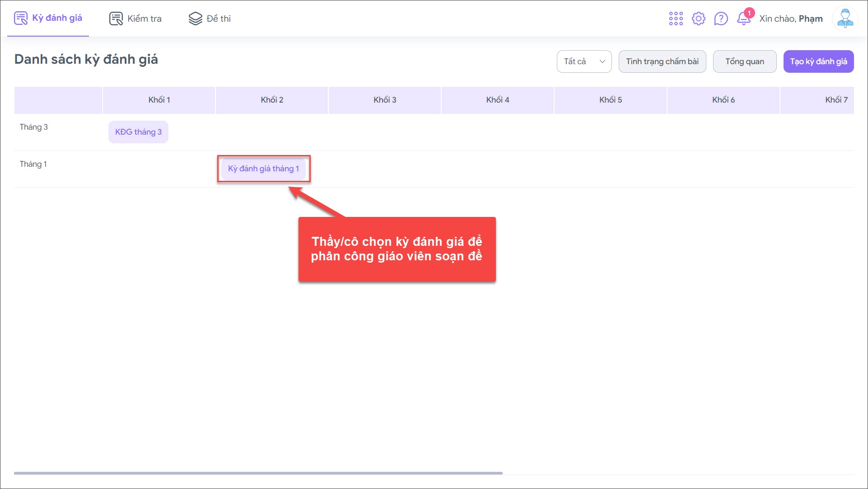Click the Kiểm tra checklist icon
Viewport: 868px width, 489px height.
(x=116, y=19)
